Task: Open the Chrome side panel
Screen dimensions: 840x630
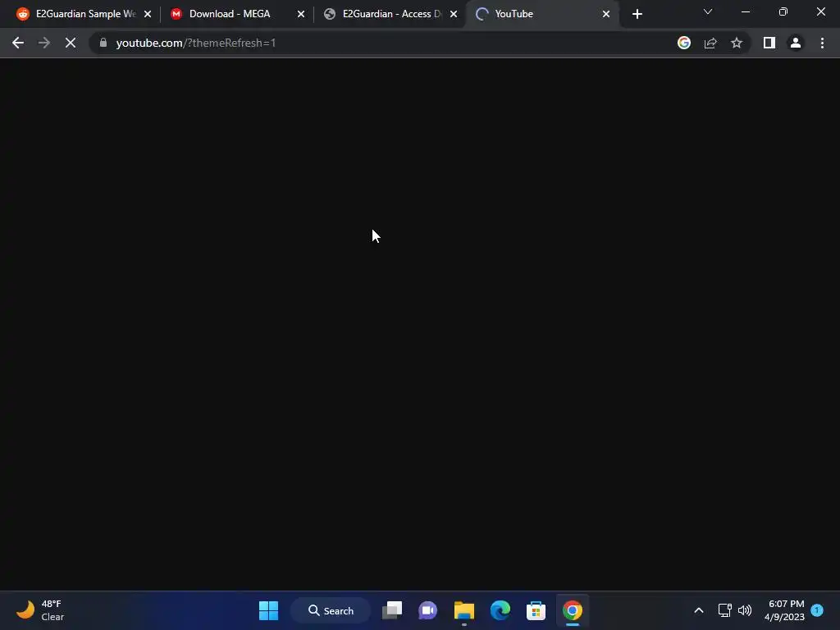Action: point(769,43)
